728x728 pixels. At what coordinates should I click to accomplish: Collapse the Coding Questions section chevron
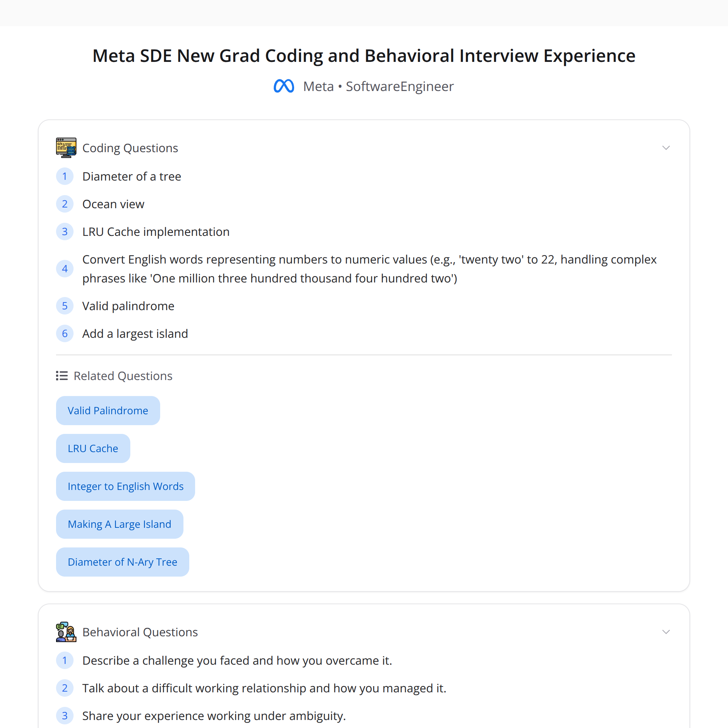tap(666, 148)
